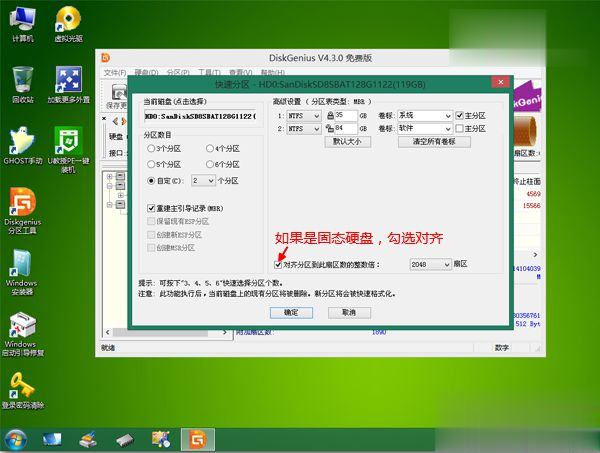Open Windows启动引导修复 desktop icon
600x453 pixels.
[x=23, y=334]
